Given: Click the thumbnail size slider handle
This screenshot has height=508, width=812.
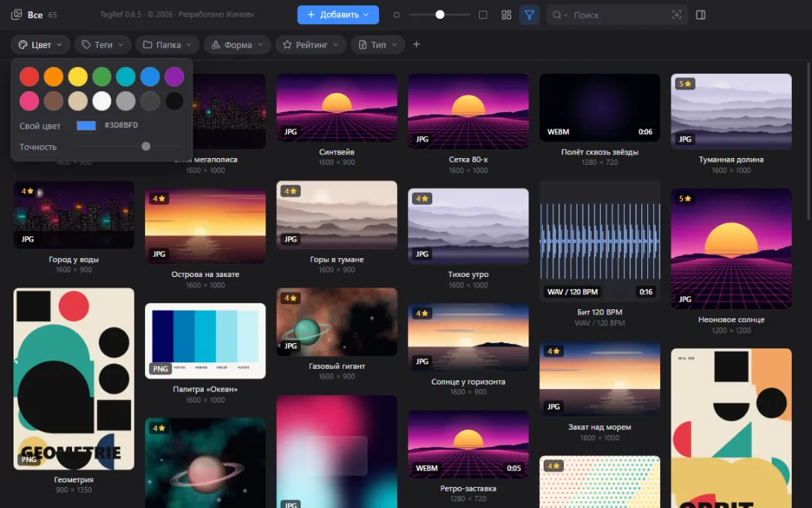Looking at the screenshot, I should (x=440, y=14).
